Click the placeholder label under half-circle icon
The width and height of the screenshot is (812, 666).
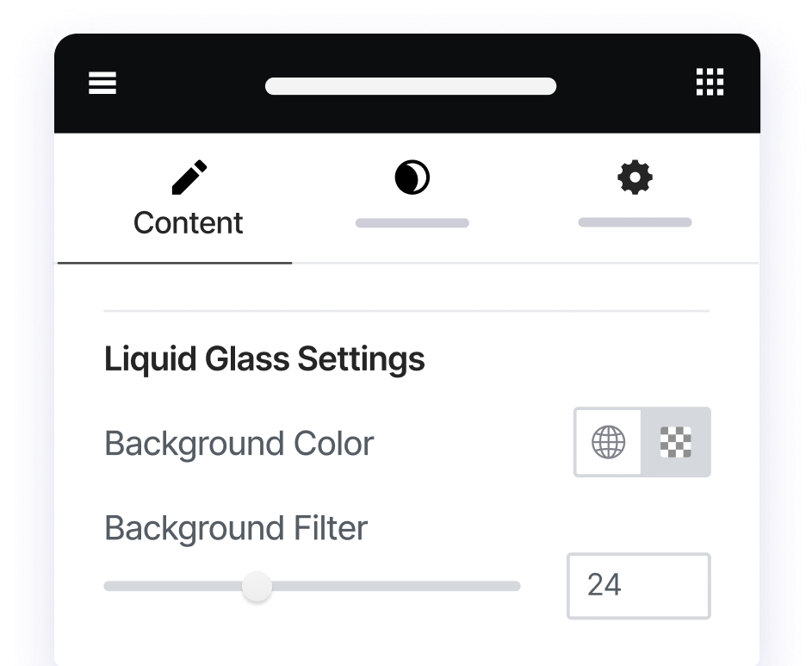pos(412,223)
